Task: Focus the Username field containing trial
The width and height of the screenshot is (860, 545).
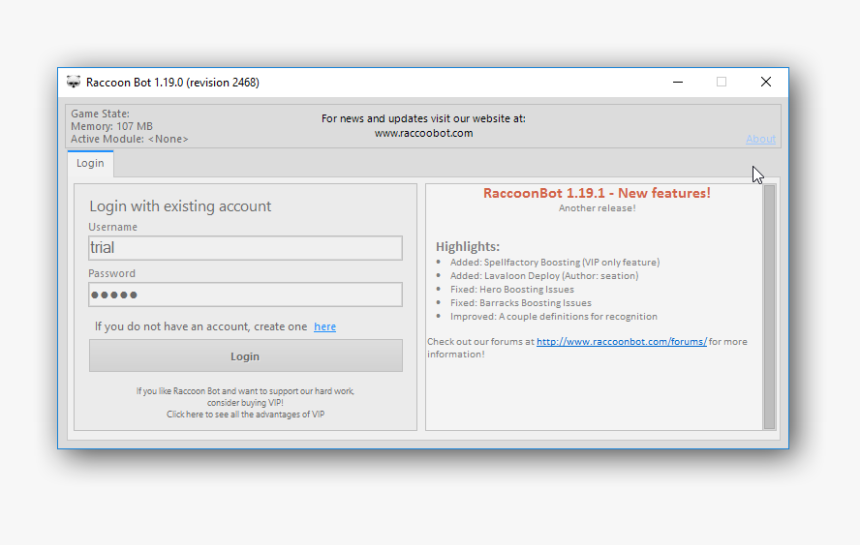Action: pos(245,248)
